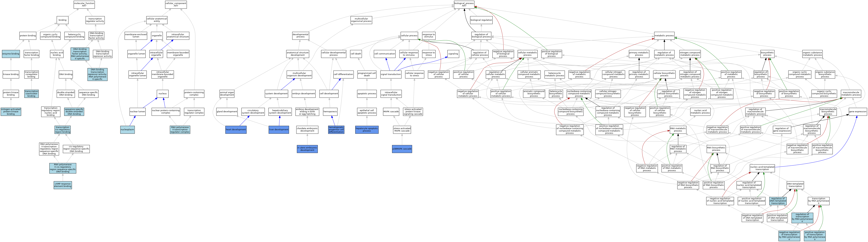The height and width of the screenshot is (242, 868).
Task: Select 'transcription regulator complex' node
Action: click(x=194, y=112)
